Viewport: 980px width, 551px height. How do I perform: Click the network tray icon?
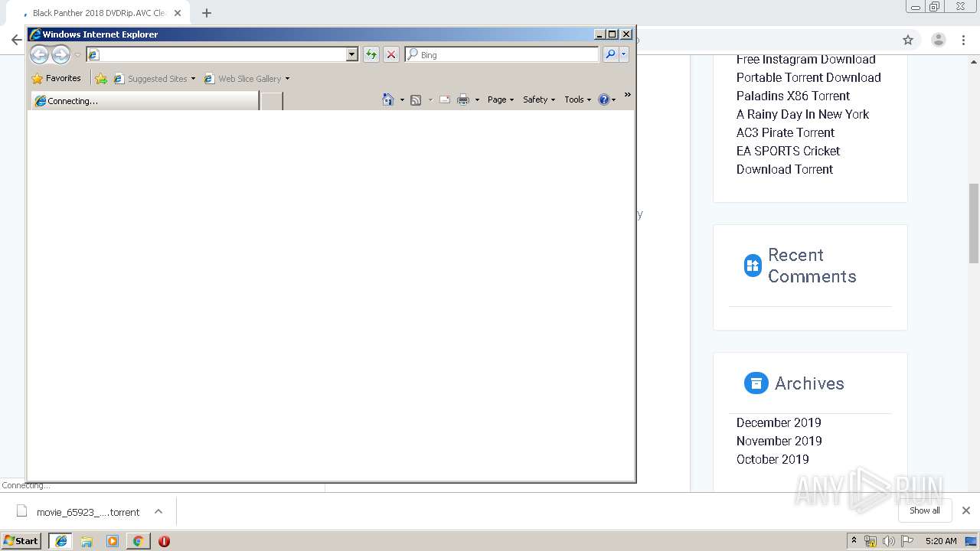point(871,541)
